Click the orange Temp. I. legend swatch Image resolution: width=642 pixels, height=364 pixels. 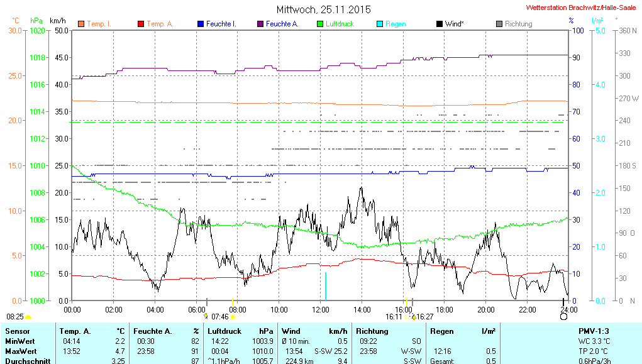81,24
